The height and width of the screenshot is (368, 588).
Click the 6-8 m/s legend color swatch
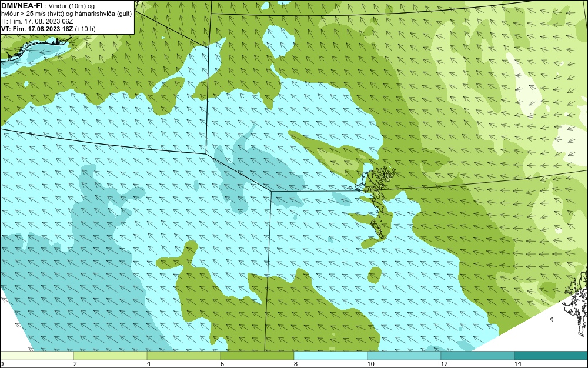pos(258,356)
